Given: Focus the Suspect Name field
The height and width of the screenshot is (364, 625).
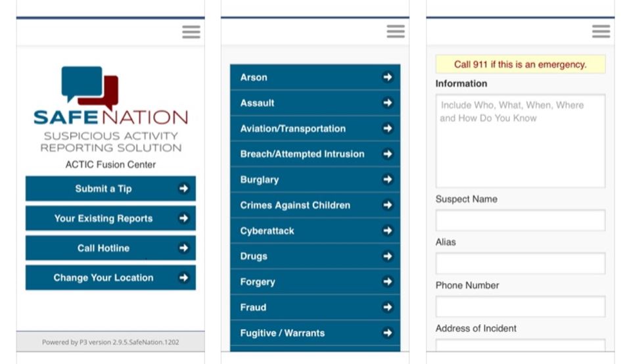Looking at the screenshot, I should point(521,221).
